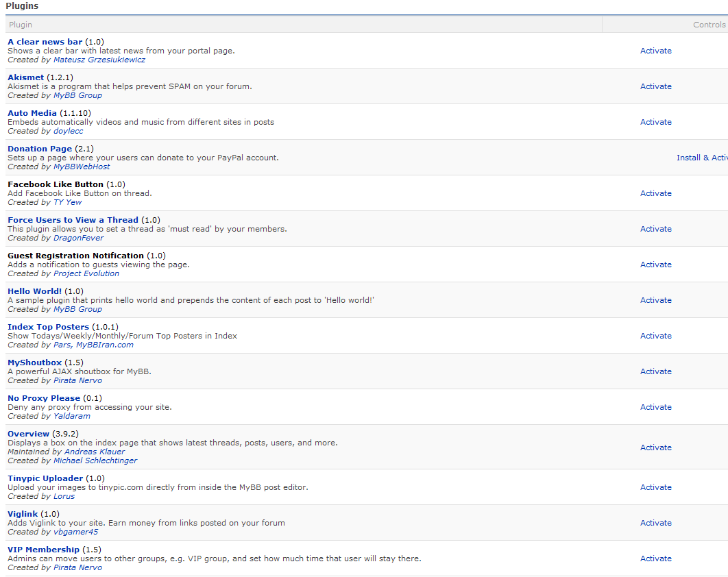Viewport: 728px width, 577px height.
Task: Click the Plugins section heading
Action: click(x=22, y=6)
